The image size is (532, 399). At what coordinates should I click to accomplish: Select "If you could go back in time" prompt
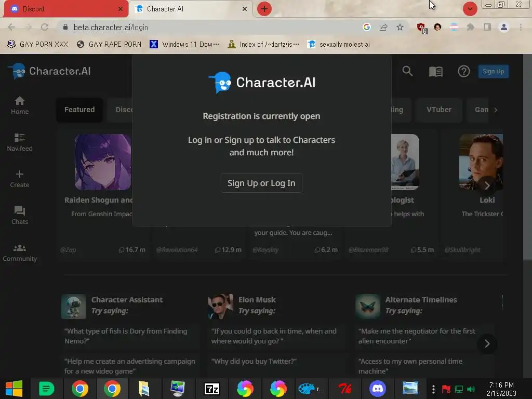pyautogui.click(x=274, y=336)
